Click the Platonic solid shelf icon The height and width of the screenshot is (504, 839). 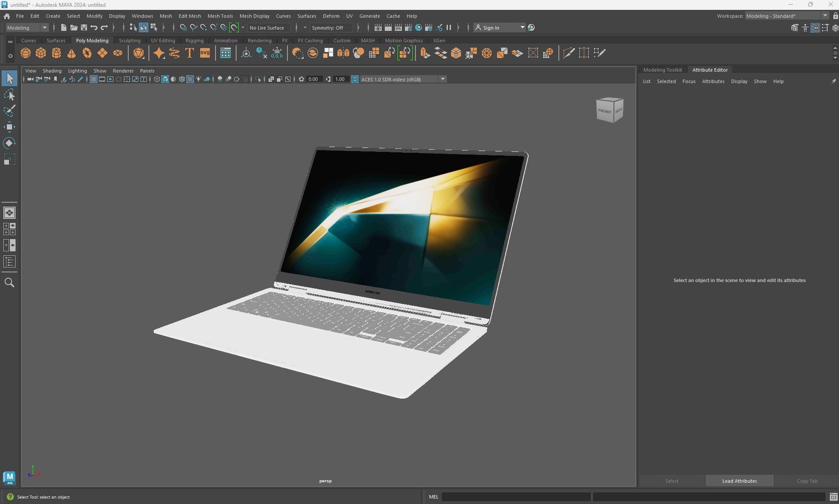(139, 53)
